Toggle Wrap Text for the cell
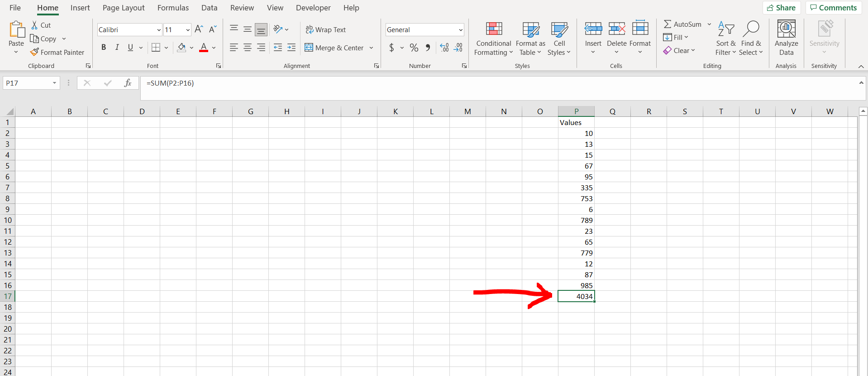Image resolution: width=868 pixels, height=376 pixels. (x=325, y=29)
